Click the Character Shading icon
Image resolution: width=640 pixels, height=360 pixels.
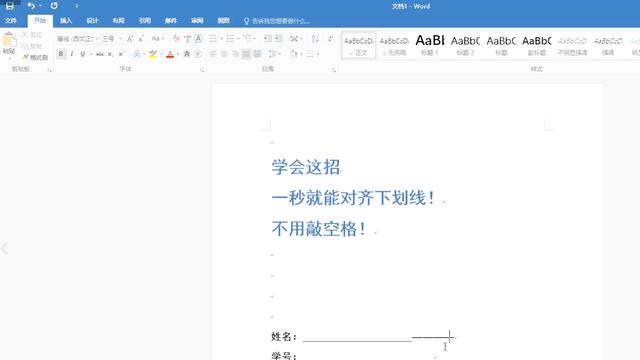pyautogui.click(x=187, y=54)
